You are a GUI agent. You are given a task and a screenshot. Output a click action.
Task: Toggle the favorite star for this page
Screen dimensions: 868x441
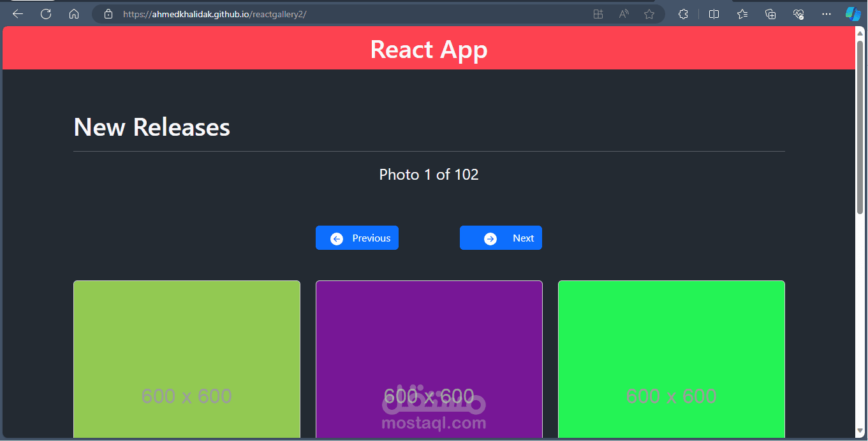pos(649,13)
